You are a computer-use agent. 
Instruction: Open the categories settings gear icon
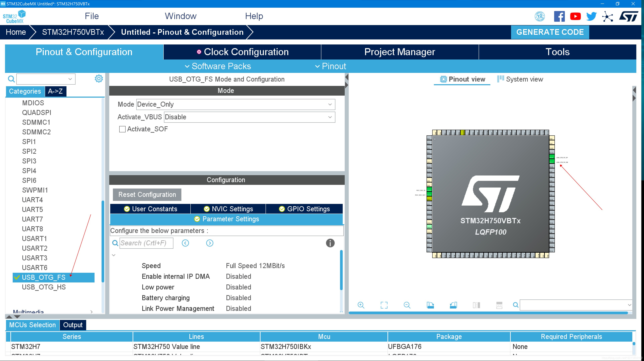coord(99,79)
